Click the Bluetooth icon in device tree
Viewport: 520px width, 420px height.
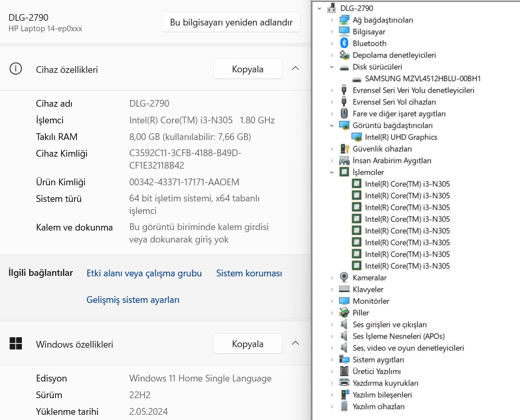coord(344,43)
